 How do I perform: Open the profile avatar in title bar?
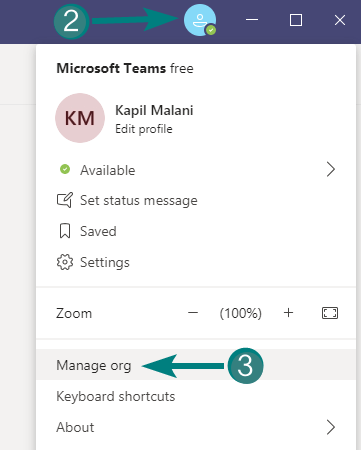point(200,20)
